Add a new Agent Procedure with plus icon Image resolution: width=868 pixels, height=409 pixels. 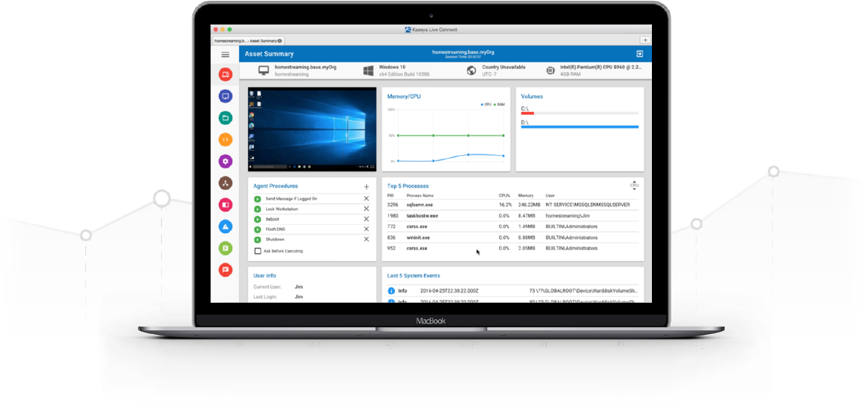tap(366, 187)
